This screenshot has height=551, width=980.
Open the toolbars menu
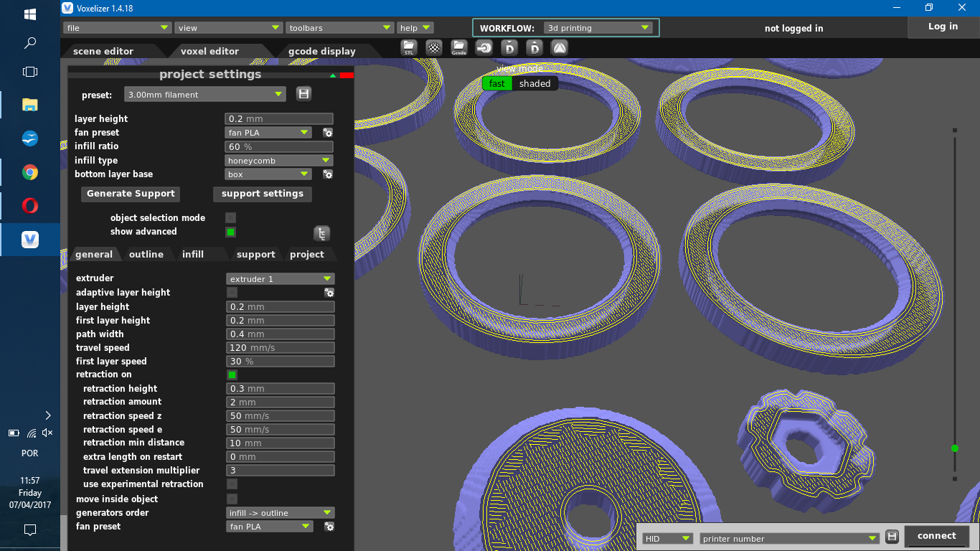[x=340, y=28]
